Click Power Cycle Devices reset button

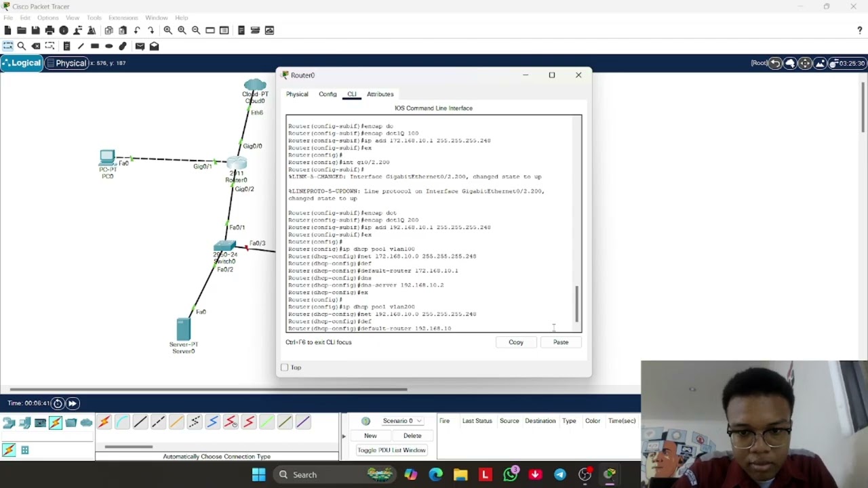pyautogui.click(x=58, y=403)
